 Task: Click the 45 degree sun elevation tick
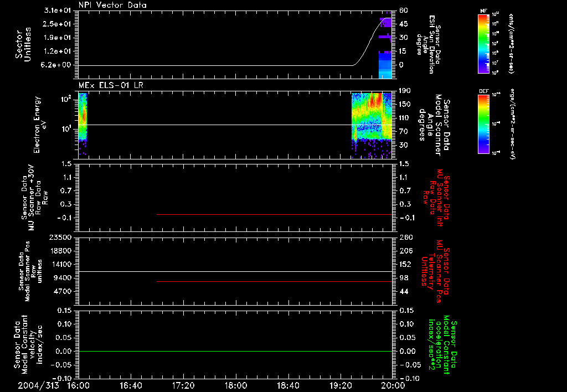[404, 24]
